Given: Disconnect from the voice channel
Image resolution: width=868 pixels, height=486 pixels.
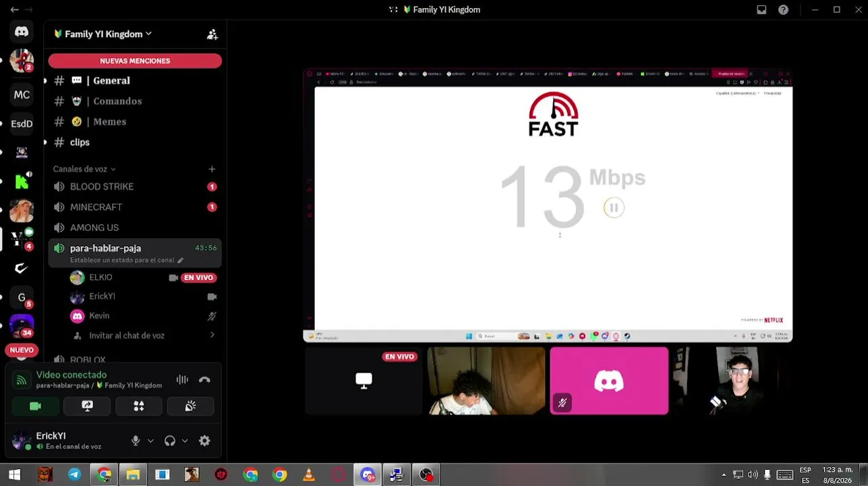Looking at the screenshot, I should (x=205, y=380).
